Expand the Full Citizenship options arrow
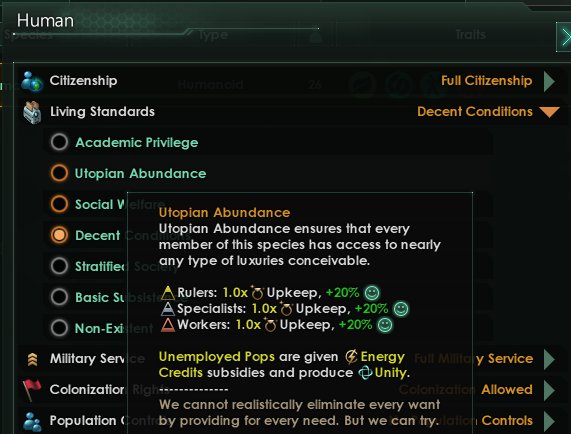Screen dimensions: 571x434 pos(549,81)
